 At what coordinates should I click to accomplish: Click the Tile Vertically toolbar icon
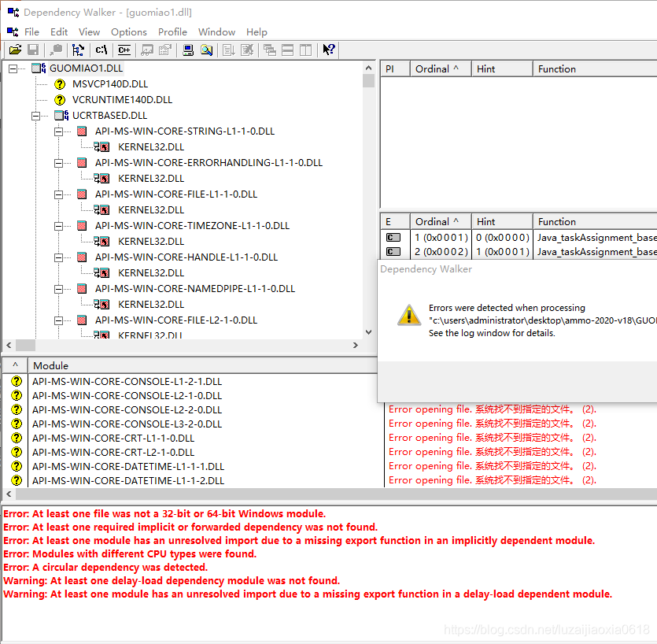pos(306,50)
